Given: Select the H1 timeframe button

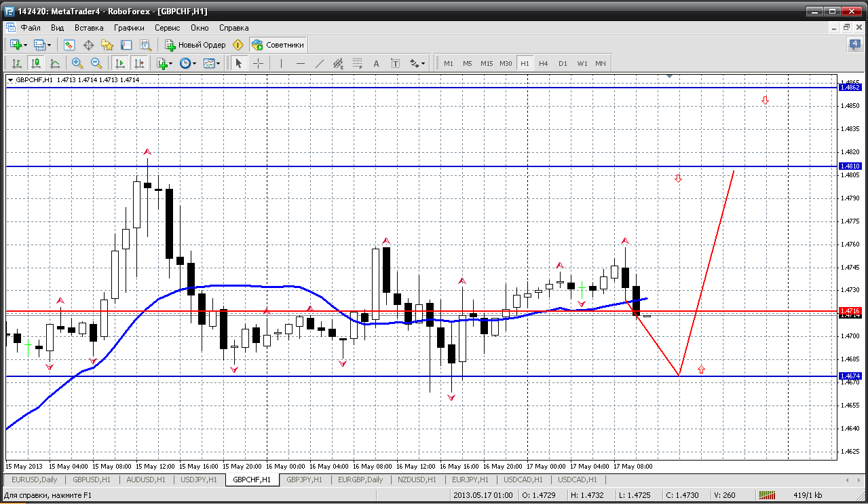Looking at the screenshot, I should pyautogui.click(x=525, y=63).
